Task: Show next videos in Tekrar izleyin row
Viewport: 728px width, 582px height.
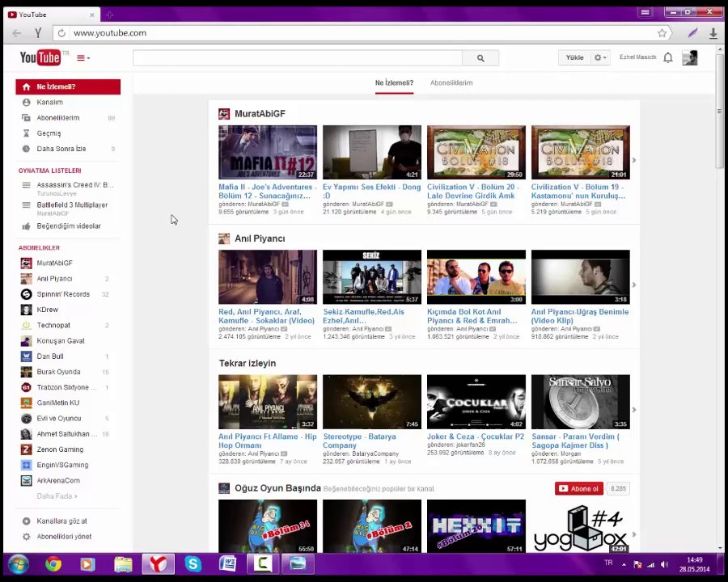Action: point(634,410)
